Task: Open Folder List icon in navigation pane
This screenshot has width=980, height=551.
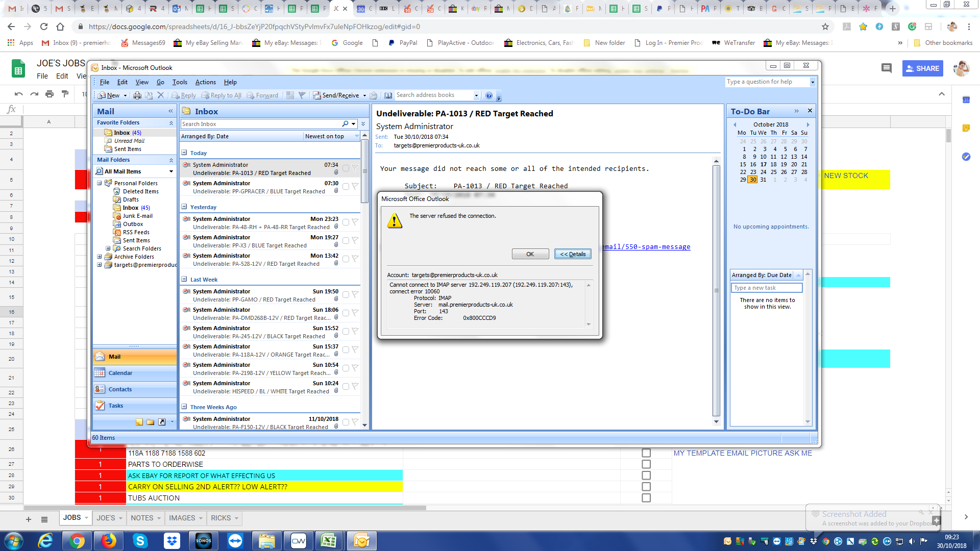Action: (x=151, y=422)
